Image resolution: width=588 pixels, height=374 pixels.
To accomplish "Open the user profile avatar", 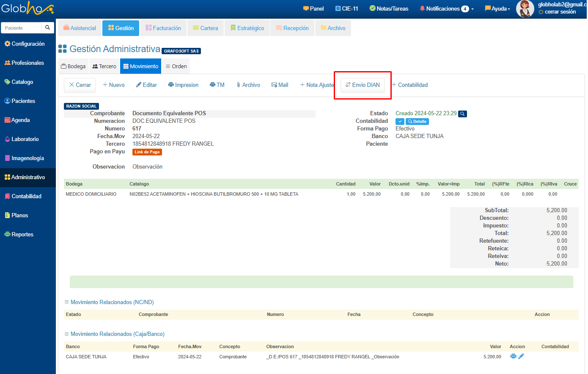I will coord(525,8).
